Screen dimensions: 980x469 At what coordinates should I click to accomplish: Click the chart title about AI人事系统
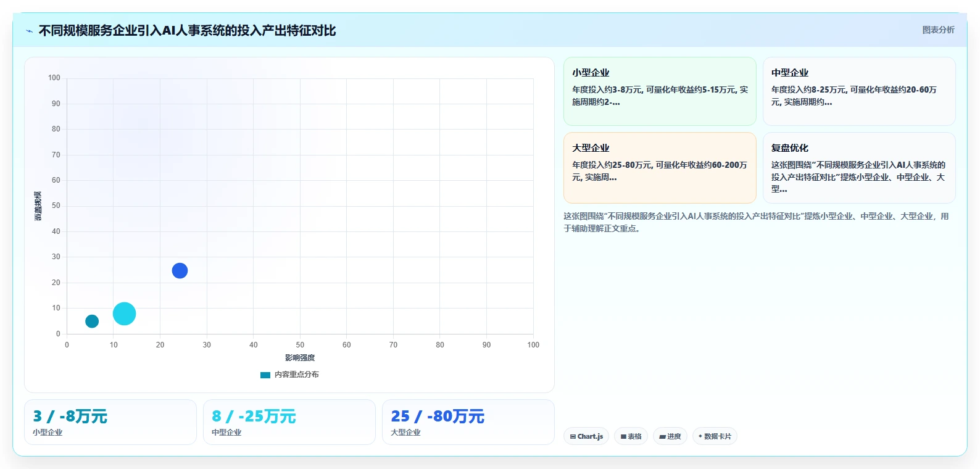click(187, 30)
